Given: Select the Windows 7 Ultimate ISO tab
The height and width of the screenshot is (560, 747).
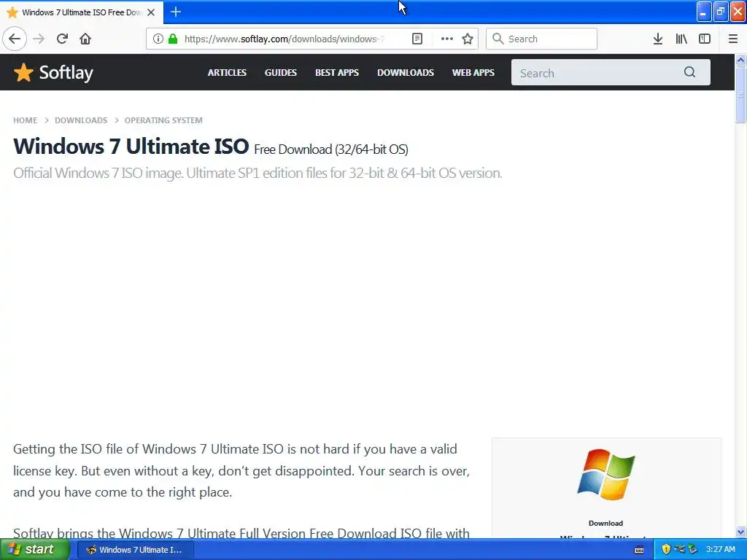Looking at the screenshot, I should [x=82, y=12].
